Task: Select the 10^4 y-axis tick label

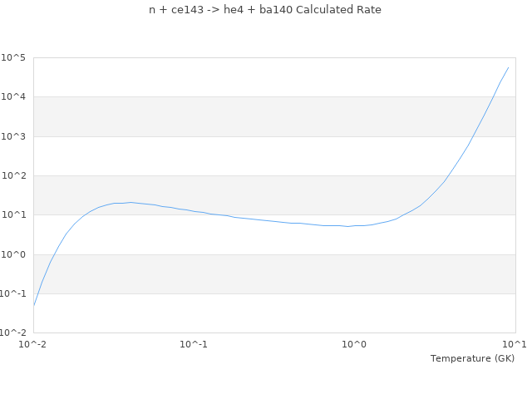Action: [x=13, y=97]
